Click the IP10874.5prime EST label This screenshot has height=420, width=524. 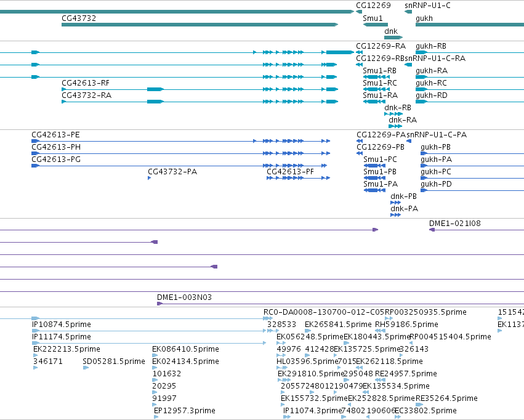(62, 325)
